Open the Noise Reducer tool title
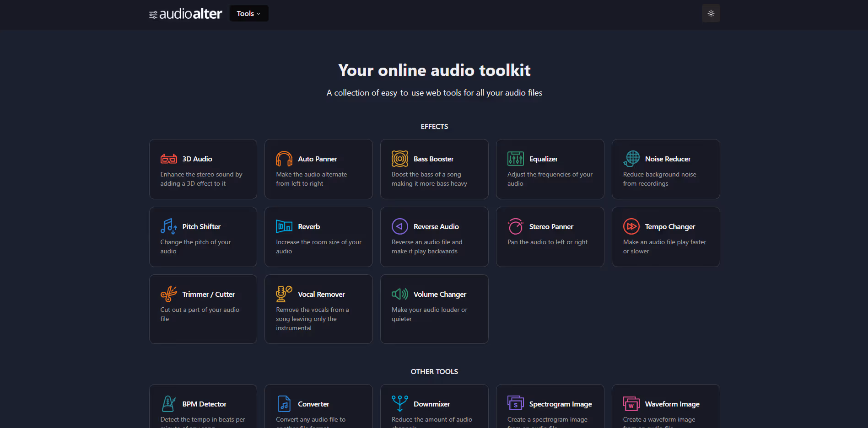This screenshot has width=868, height=428. click(668, 159)
